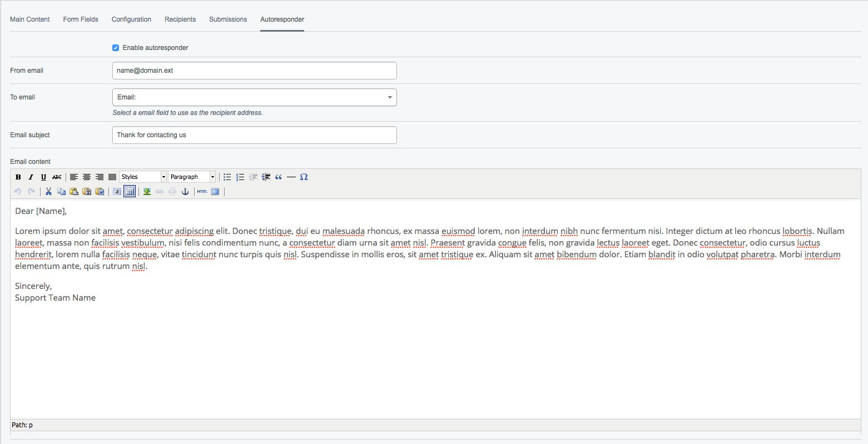Toggle fullscreen editor mode

(215, 192)
